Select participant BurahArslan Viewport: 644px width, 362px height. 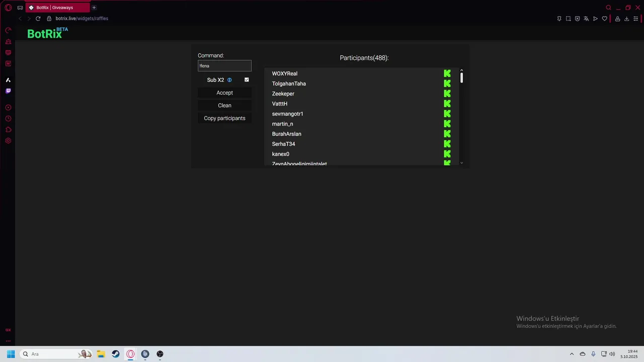coord(287,134)
